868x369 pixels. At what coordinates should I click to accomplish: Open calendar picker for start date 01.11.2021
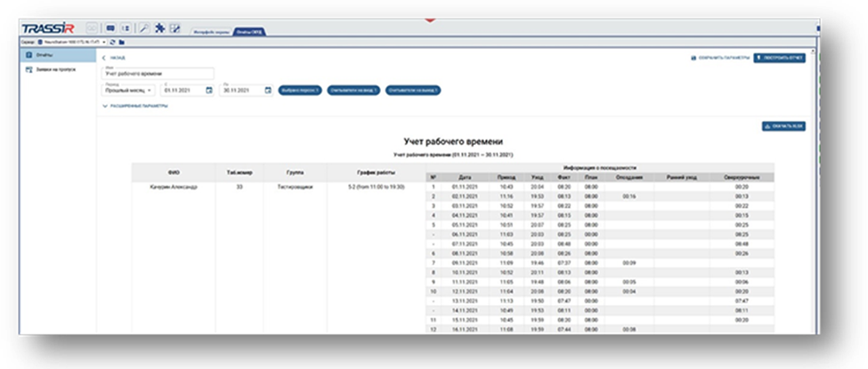click(208, 90)
